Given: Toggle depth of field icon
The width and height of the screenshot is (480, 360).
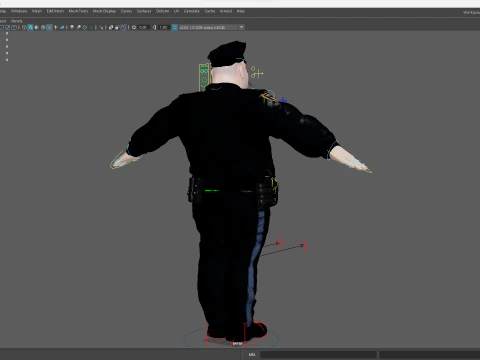Looking at the screenshot, I should click(x=91, y=27).
